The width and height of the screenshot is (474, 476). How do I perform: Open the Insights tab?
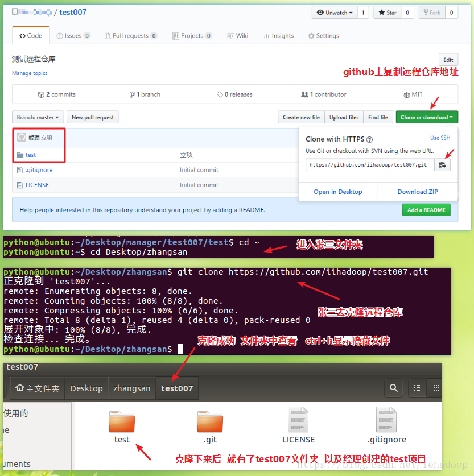[278, 35]
